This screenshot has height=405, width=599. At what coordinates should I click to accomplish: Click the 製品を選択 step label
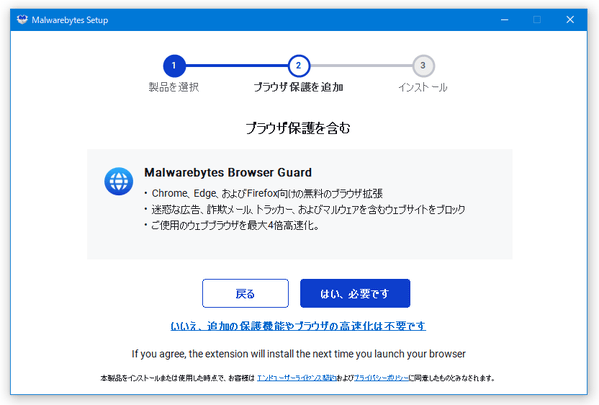point(174,87)
